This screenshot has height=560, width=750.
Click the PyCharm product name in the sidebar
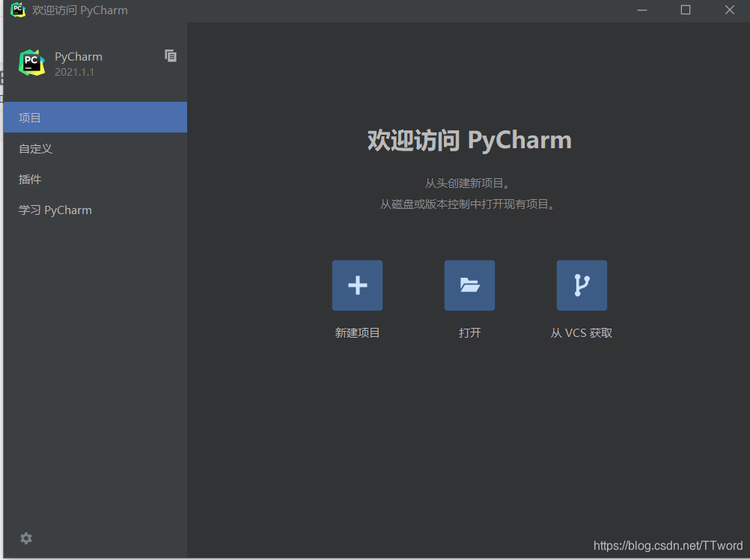pos(79,57)
